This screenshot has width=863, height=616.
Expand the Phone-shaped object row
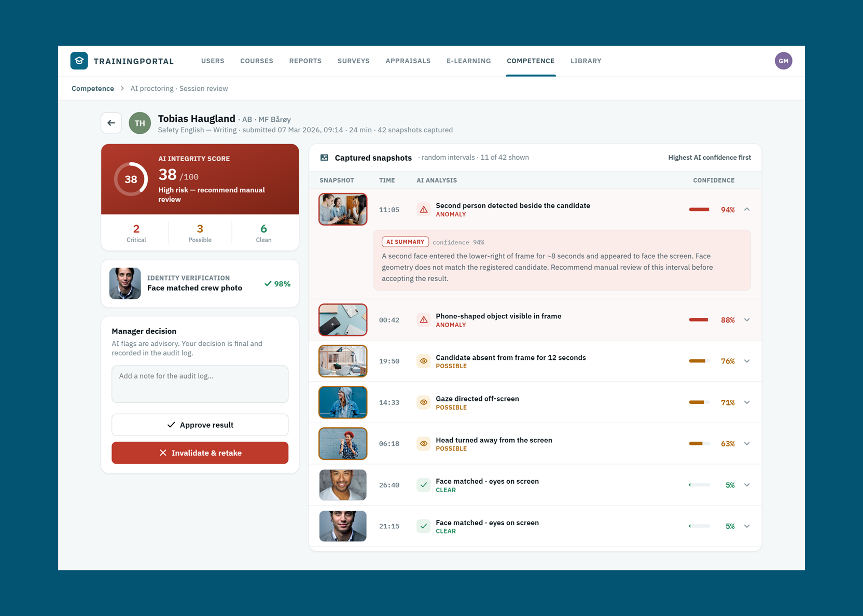pyautogui.click(x=747, y=320)
